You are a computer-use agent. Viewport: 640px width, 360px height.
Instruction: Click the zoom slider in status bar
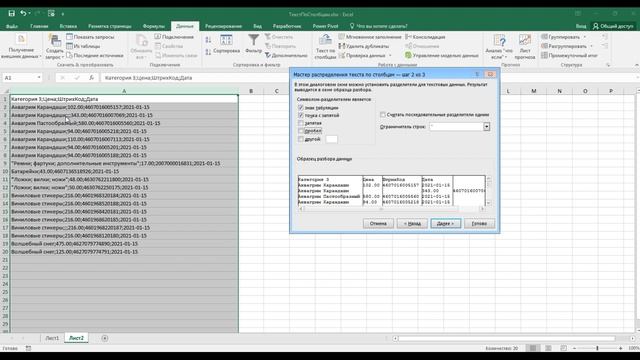597,348
